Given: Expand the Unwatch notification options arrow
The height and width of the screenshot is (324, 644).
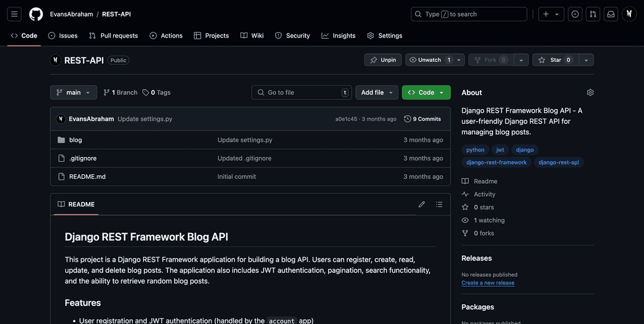Looking at the screenshot, I should [459, 60].
